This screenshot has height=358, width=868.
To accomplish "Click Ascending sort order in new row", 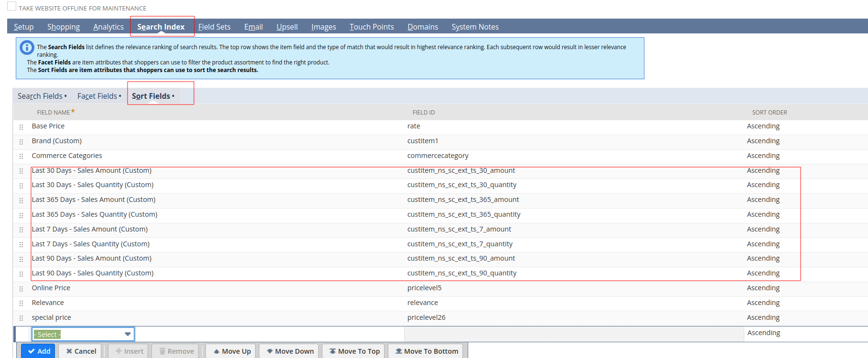I will coord(763,333).
